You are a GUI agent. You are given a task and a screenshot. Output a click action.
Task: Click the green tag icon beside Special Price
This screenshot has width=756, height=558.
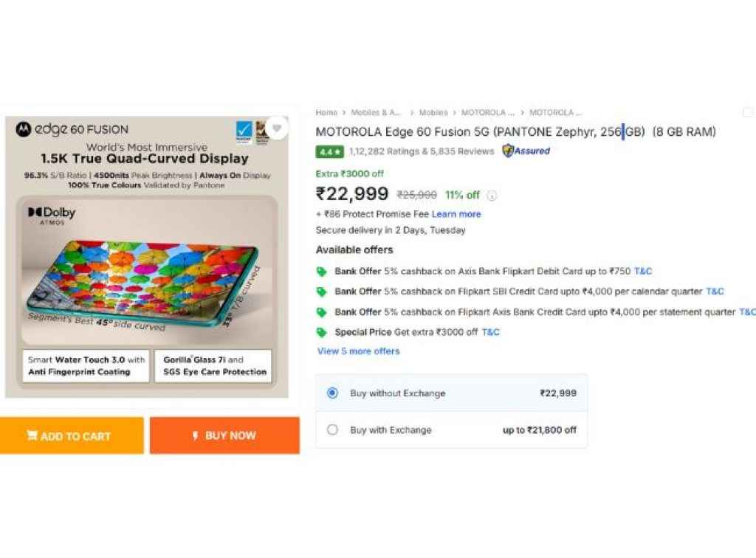(x=322, y=333)
